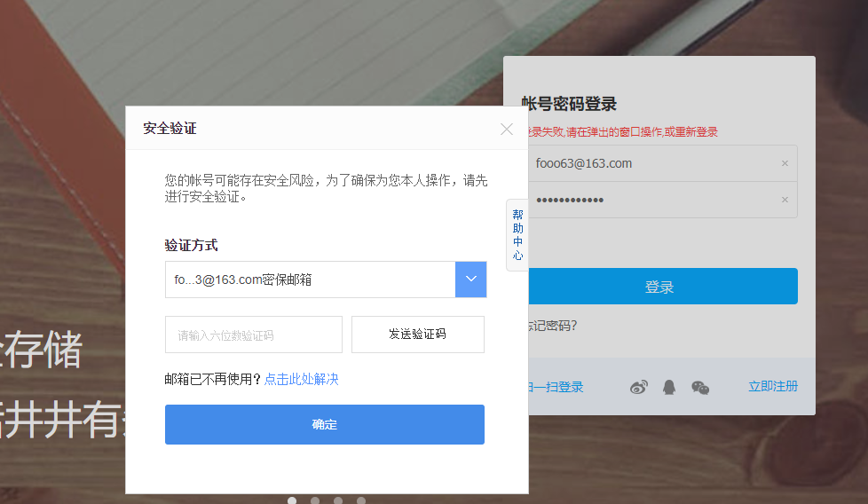The image size is (868, 504).
Task: Select the first carousel dot
Action: 292,500
